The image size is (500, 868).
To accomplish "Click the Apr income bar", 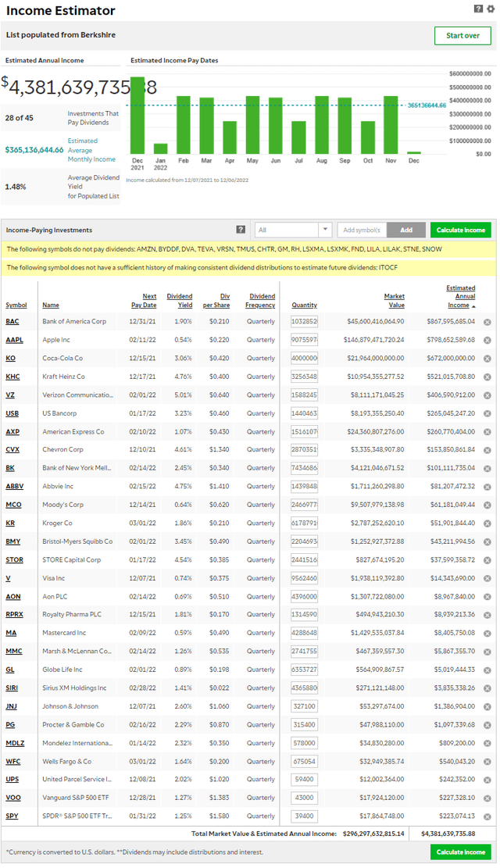I will [x=230, y=138].
